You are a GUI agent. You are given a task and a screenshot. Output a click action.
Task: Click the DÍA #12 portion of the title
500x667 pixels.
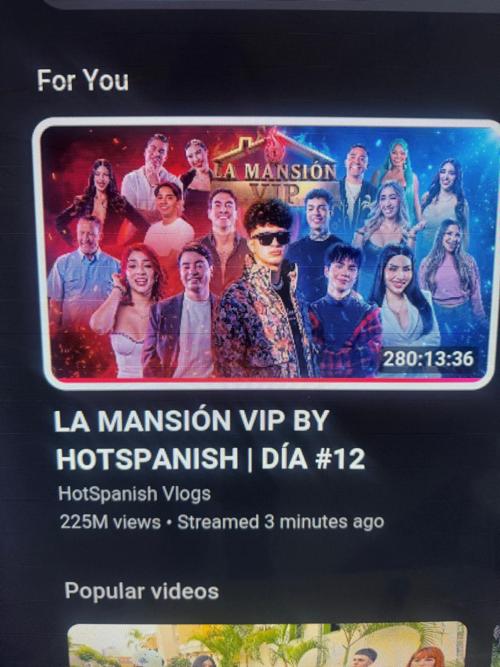pyautogui.click(x=313, y=459)
